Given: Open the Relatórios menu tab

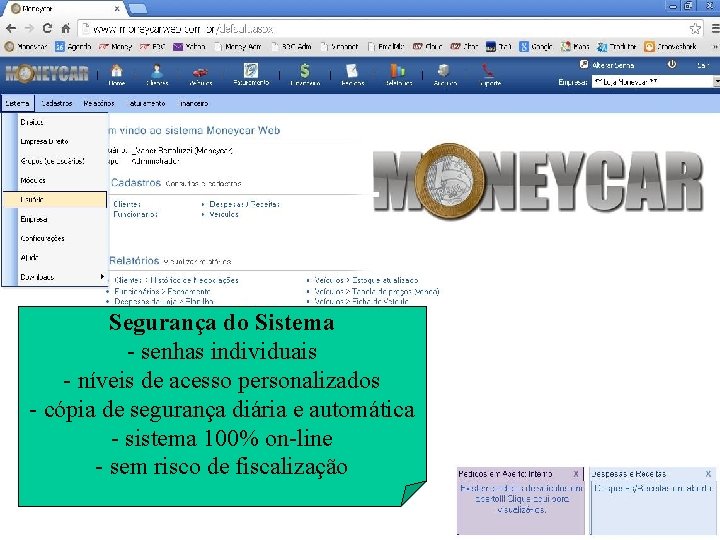Looking at the screenshot, I should [x=99, y=103].
